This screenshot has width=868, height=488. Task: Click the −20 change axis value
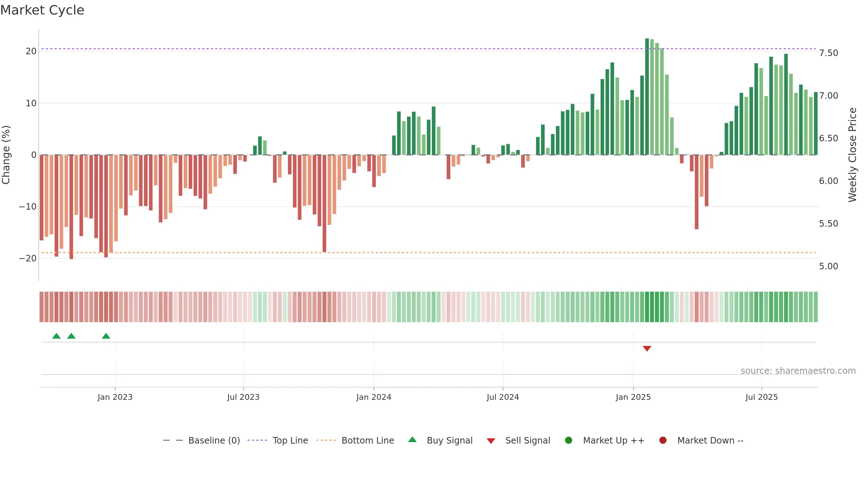click(x=28, y=258)
